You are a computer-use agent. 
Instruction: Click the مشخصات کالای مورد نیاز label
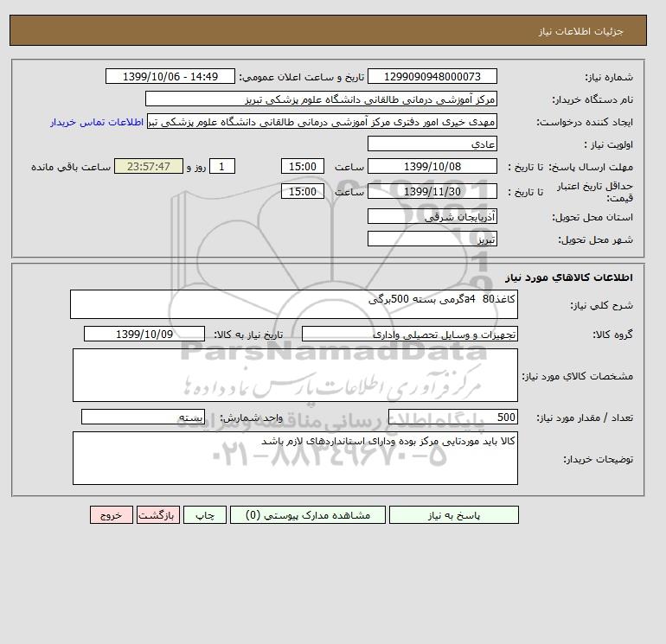click(577, 376)
